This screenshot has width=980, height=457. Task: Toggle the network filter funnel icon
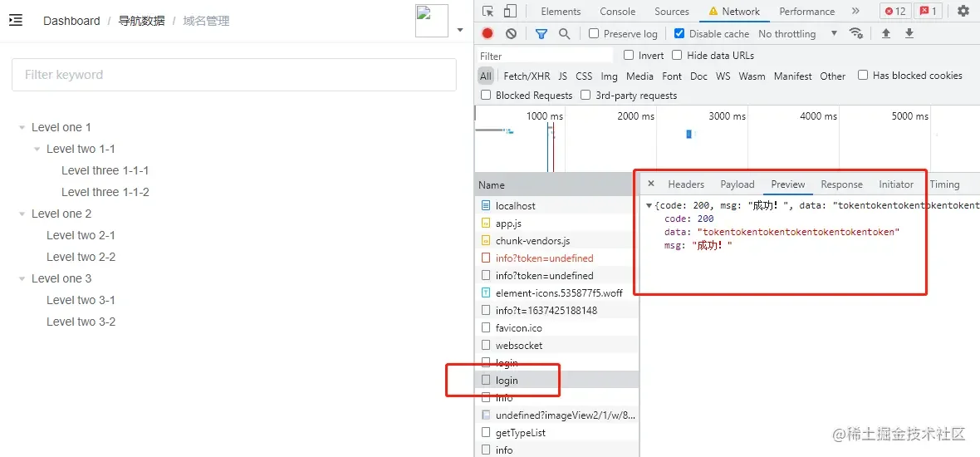[541, 34]
